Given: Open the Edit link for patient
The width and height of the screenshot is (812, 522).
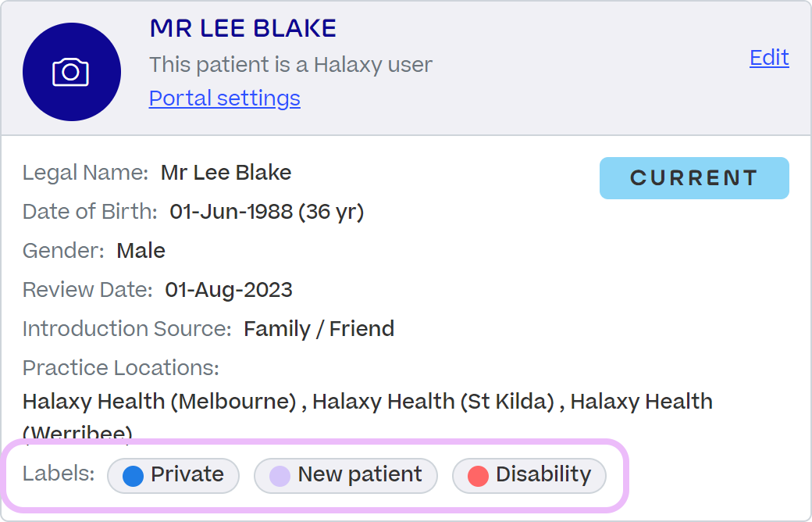Looking at the screenshot, I should (769, 58).
